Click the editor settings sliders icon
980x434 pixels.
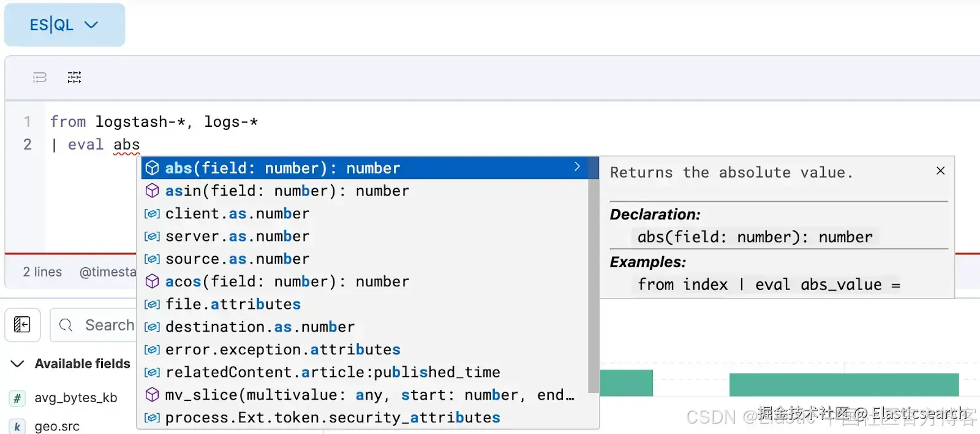tap(74, 77)
